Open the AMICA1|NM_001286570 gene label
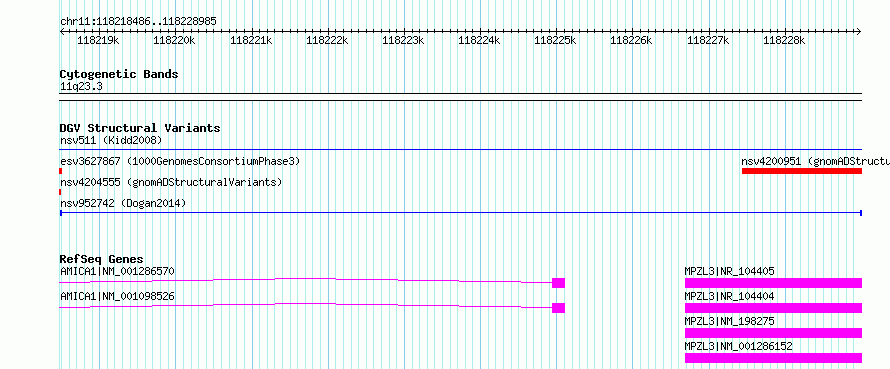This screenshot has height=369, width=890. pos(117,271)
